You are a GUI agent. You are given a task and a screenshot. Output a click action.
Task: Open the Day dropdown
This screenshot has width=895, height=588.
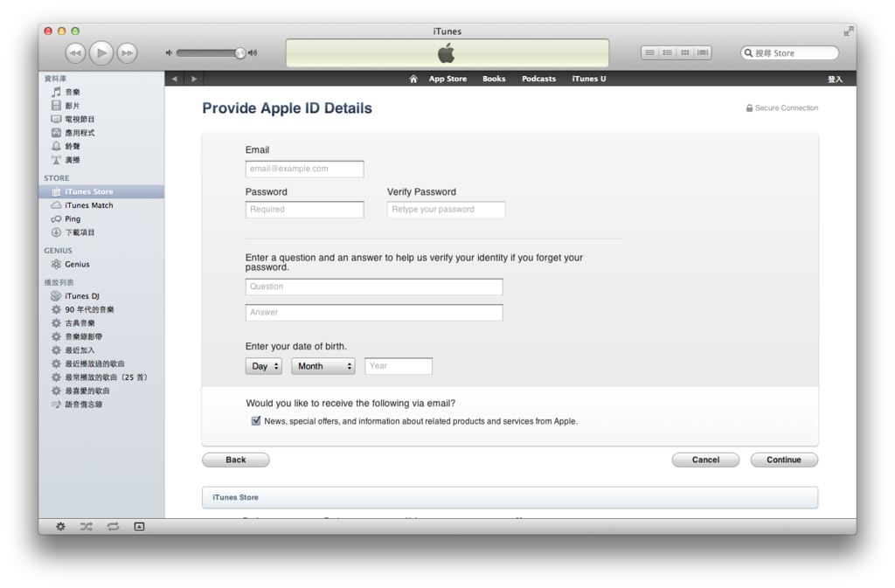[x=264, y=366]
